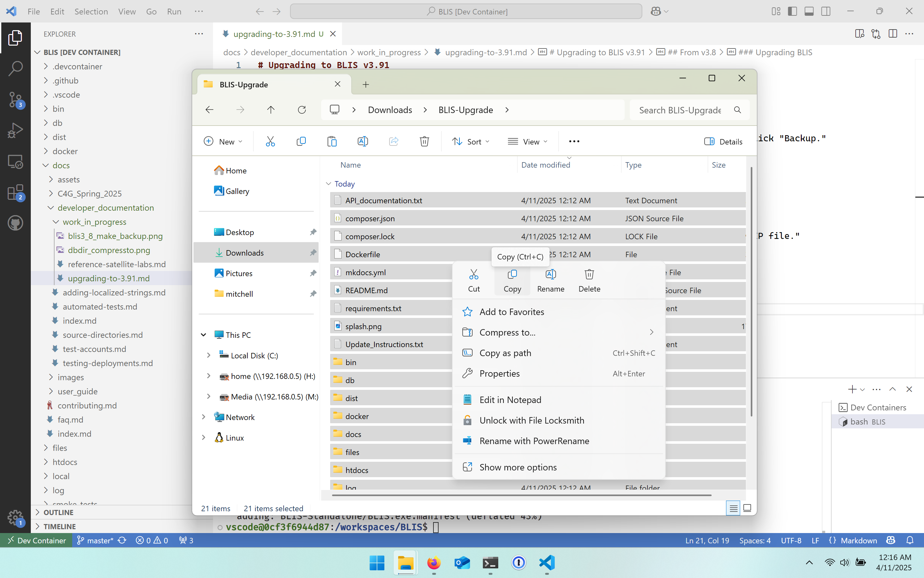
Task: Go up one folder level in File Explorer
Action: coord(271,110)
